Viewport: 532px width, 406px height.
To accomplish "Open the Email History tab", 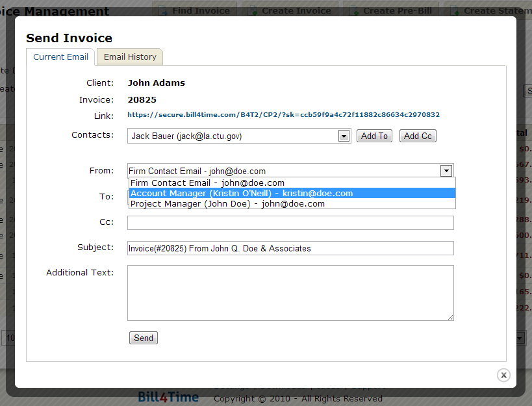I will coord(130,57).
